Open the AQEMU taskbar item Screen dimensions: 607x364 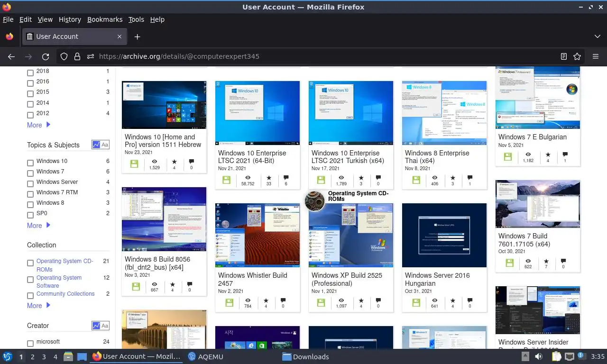[206, 356]
